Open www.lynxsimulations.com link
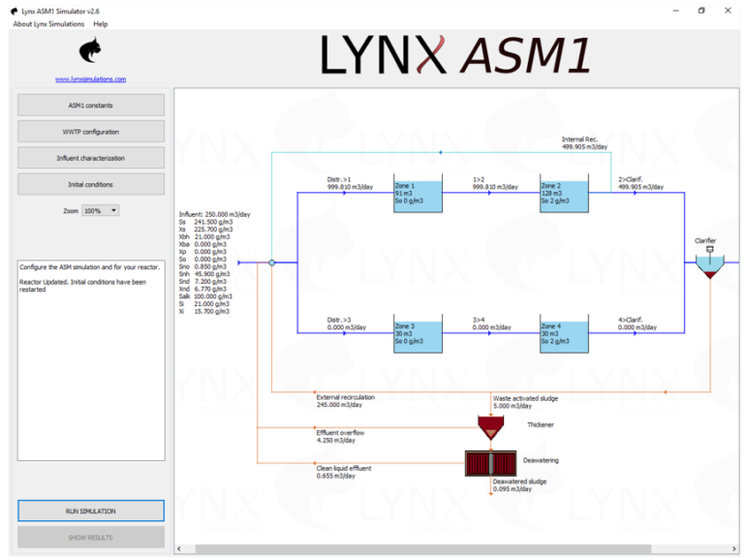The height and width of the screenshot is (560, 744). (x=91, y=79)
